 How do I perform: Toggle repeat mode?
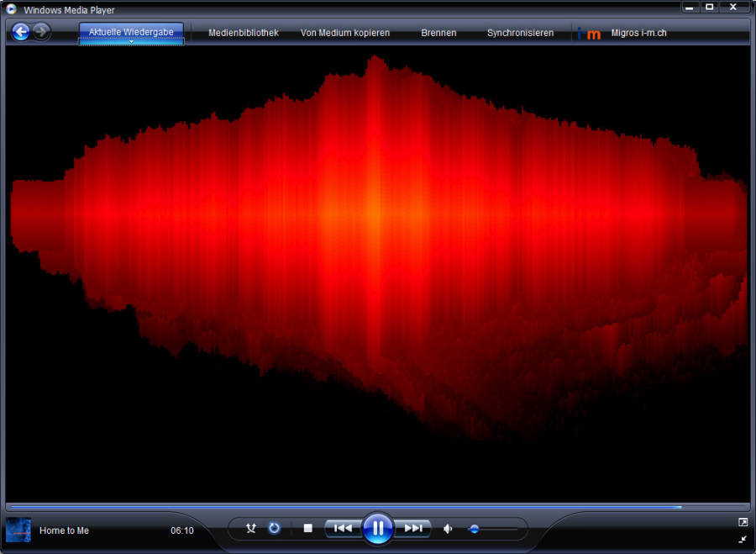tap(274, 528)
